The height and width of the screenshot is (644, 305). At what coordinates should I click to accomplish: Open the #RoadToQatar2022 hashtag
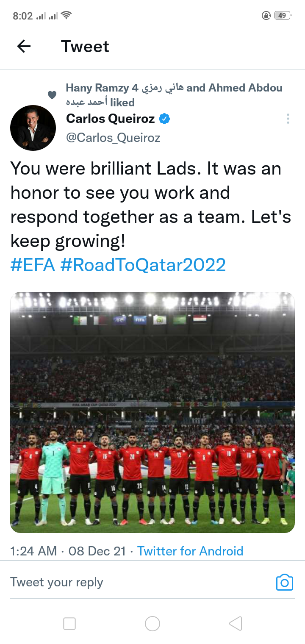click(143, 265)
